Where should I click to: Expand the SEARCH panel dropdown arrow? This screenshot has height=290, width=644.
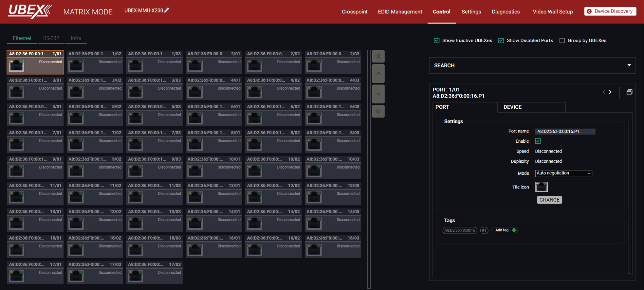[629, 65]
